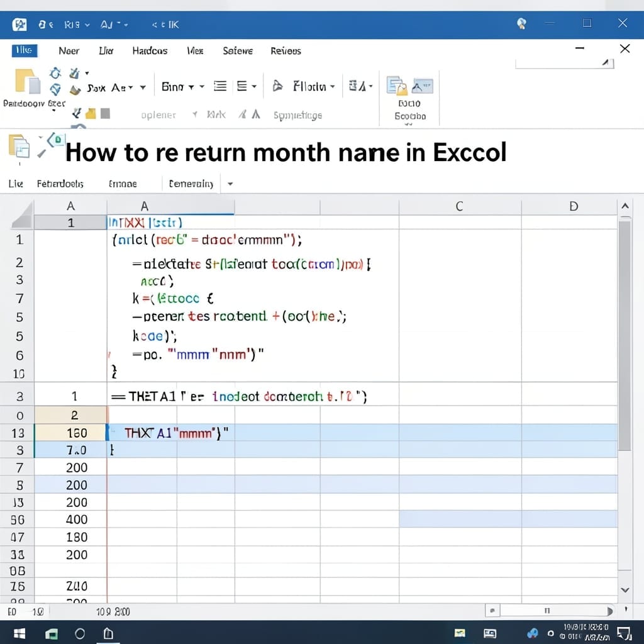Click the overlapping pages icon above Eoco
The width and height of the screenshot is (644, 644).
click(397, 86)
